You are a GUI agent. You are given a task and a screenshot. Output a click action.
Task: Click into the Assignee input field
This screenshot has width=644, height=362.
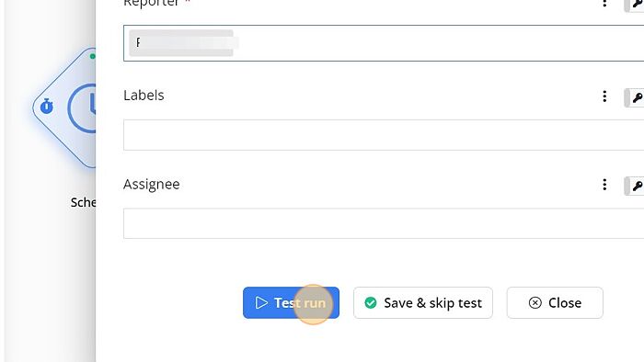384,223
